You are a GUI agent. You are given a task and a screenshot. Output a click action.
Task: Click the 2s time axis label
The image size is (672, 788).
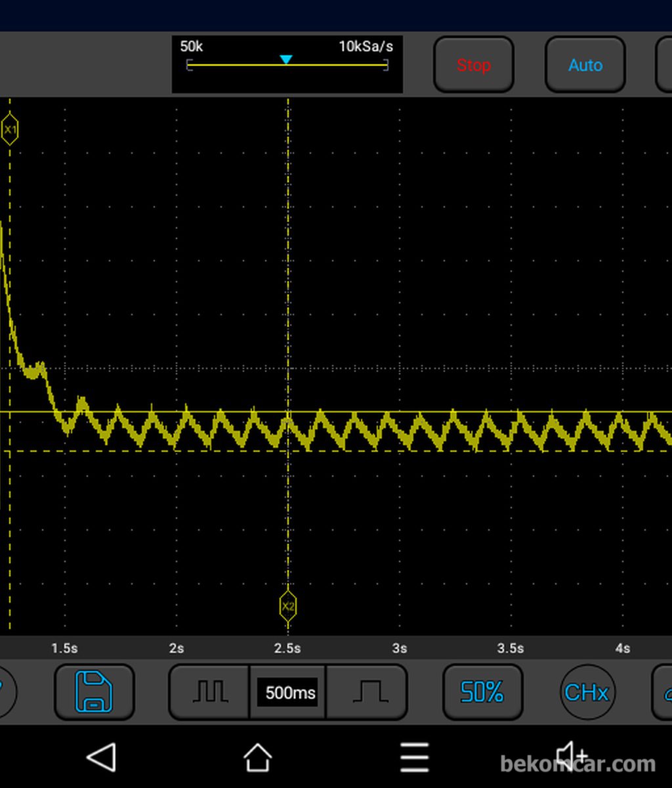(177, 648)
